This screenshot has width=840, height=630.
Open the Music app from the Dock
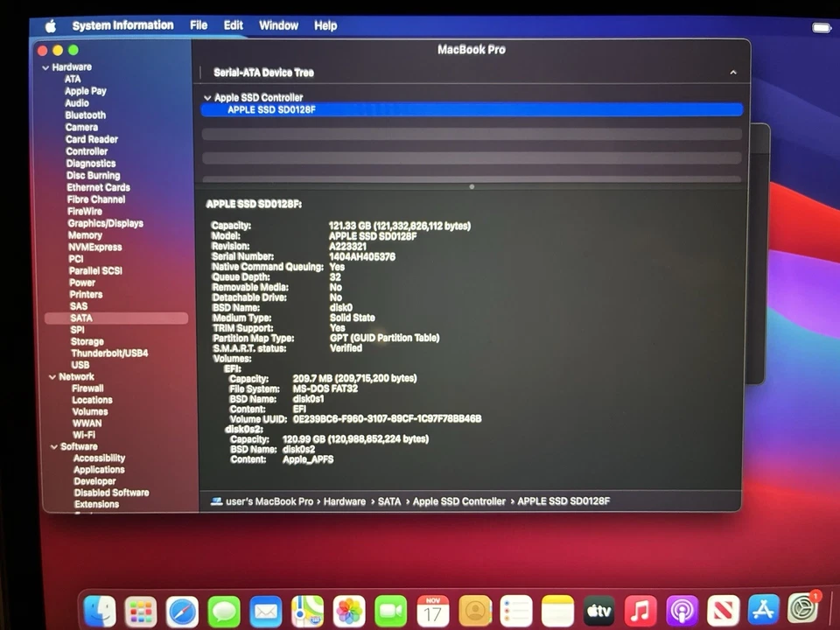pyautogui.click(x=640, y=611)
